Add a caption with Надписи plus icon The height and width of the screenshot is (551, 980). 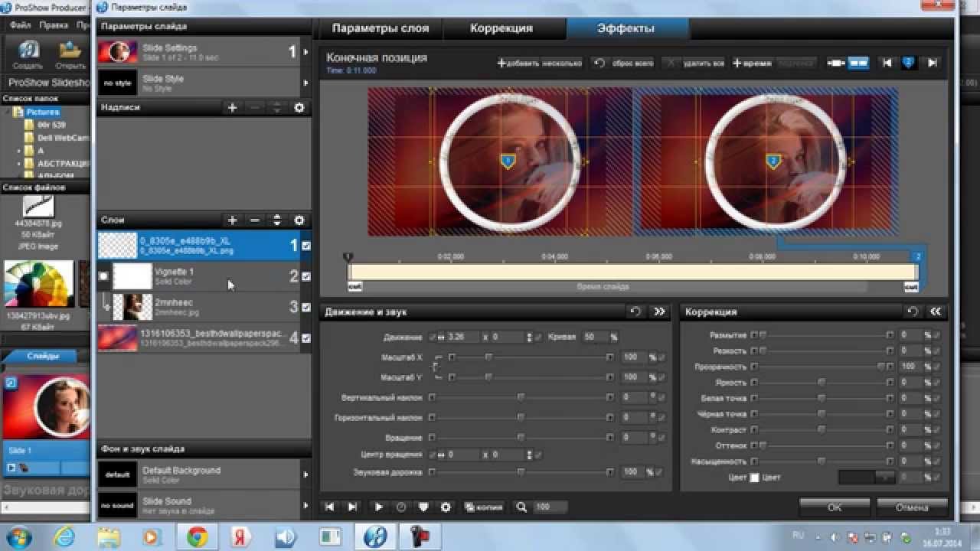pos(233,108)
